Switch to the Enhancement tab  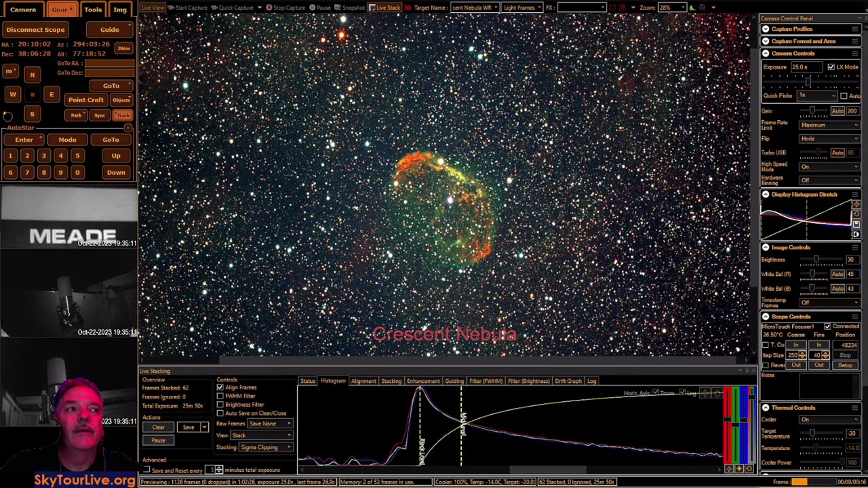point(423,381)
